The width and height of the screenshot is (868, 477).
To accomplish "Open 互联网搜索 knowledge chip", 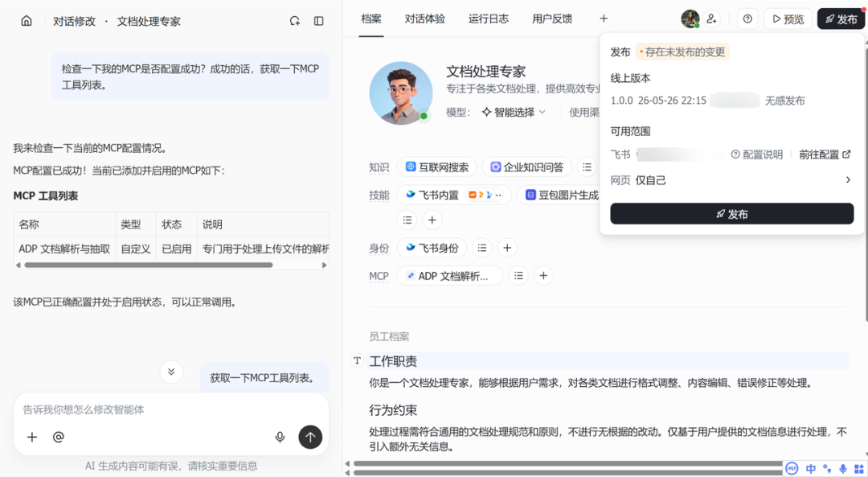I will [x=436, y=167].
